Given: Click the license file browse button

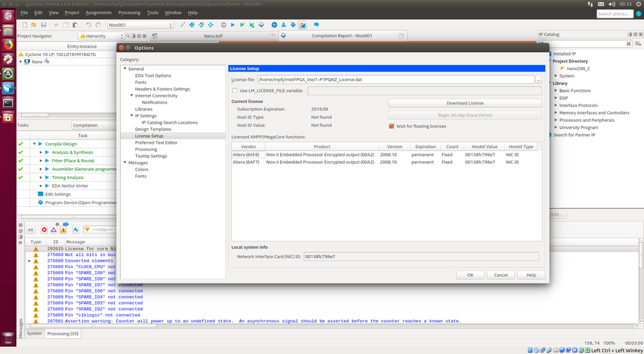Looking at the screenshot, I should (x=538, y=80).
